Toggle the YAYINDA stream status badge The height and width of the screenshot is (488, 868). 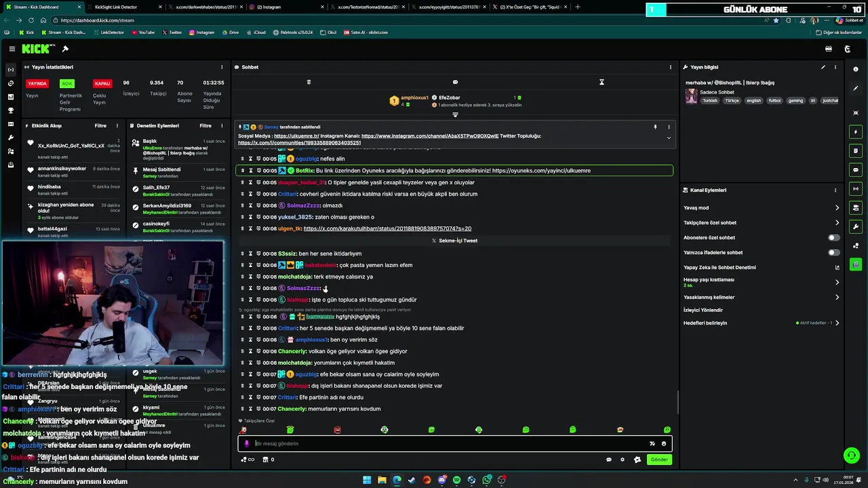pos(37,83)
